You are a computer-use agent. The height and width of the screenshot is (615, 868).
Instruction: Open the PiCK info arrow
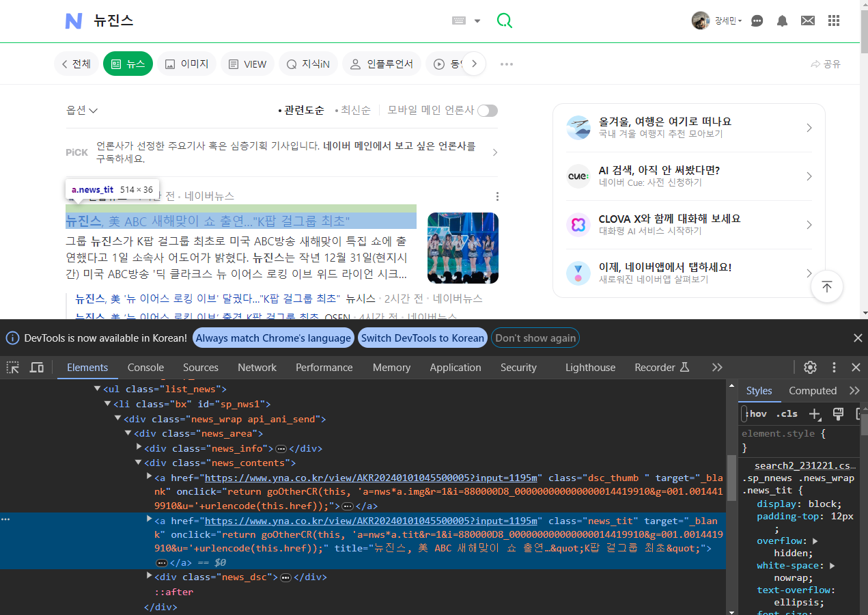click(494, 152)
